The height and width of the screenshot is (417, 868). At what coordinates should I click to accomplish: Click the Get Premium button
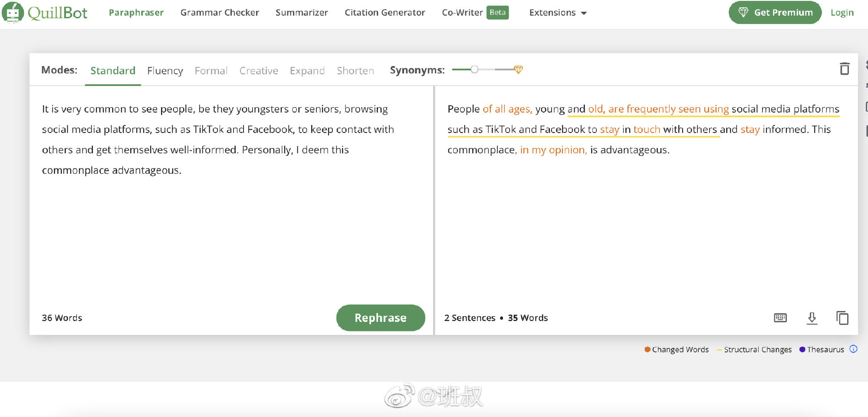pyautogui.click(x=775, y=13)
